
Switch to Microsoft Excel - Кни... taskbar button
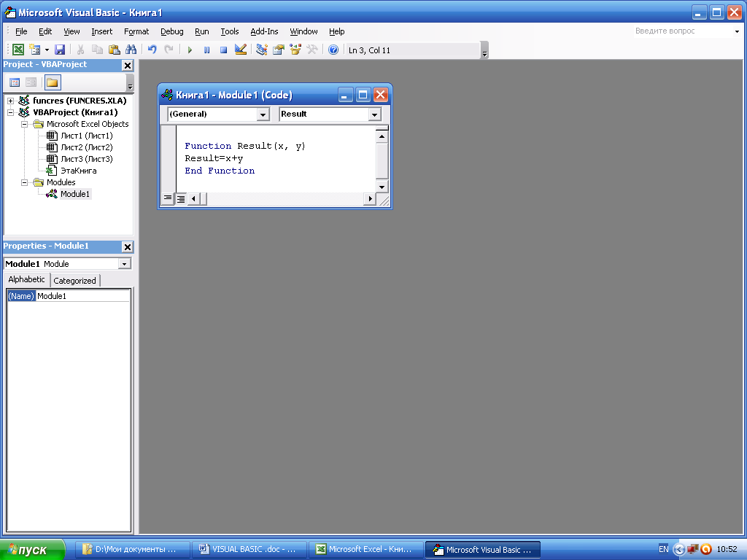pyautogui.click(x=365, y=550)
